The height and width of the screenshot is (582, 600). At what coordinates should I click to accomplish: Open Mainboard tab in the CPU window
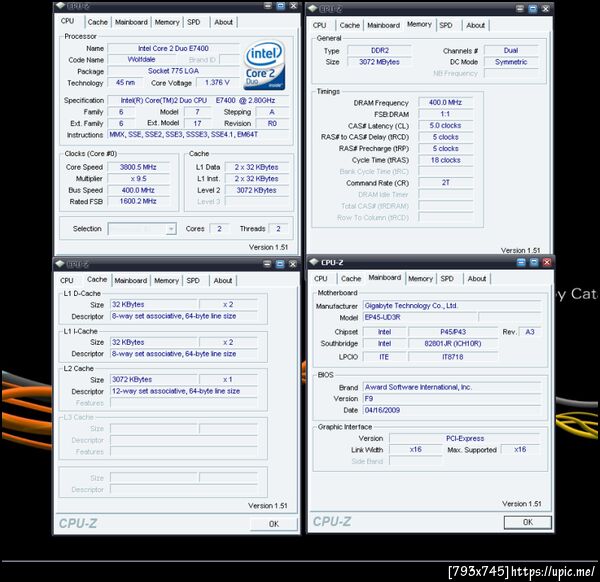131,22
